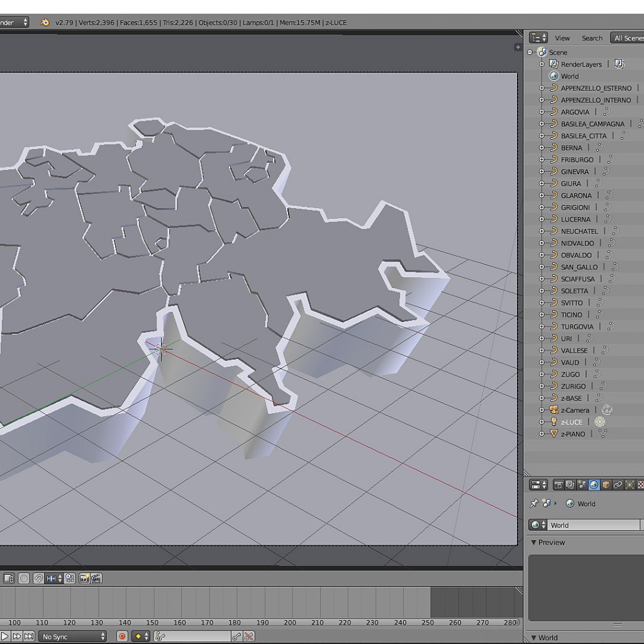The width and height of the screenshot is (644, 644).
Task: Open the Render properties camera icon
Action: (x=558, y=485)
